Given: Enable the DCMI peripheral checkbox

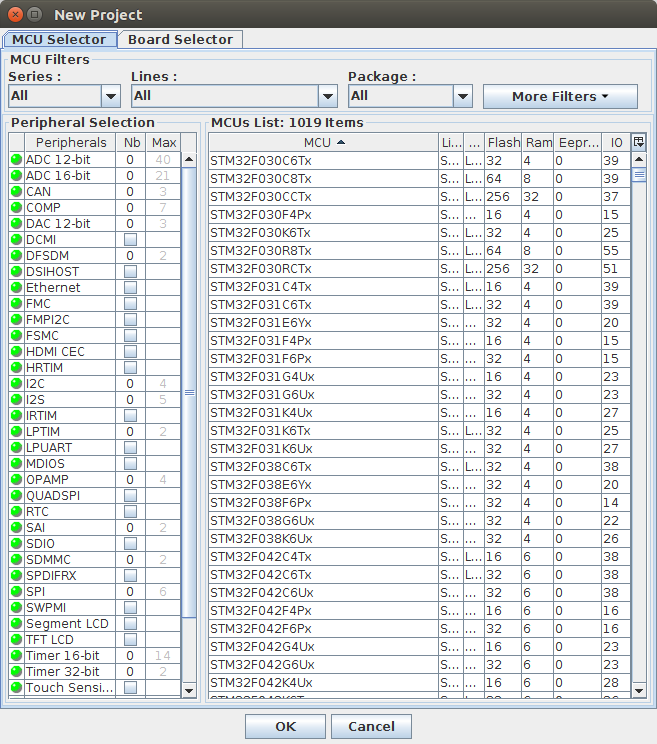Looking at the screenshot, I should pos(130,240).
